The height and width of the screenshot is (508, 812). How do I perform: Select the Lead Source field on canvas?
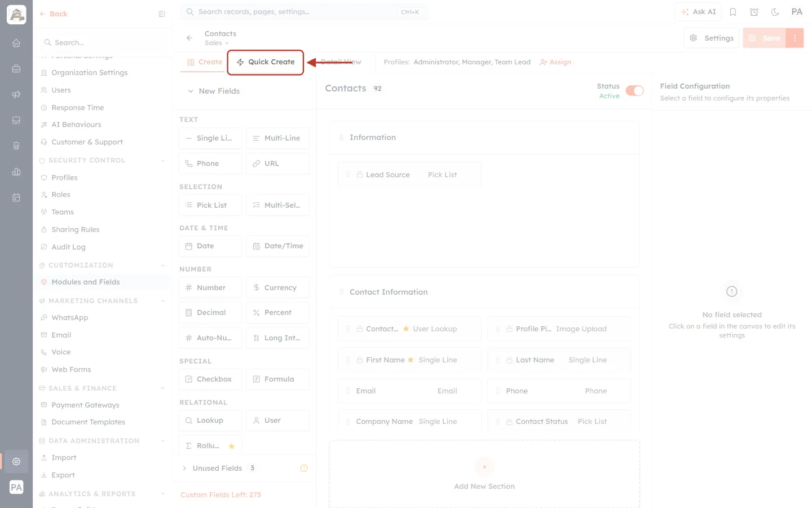[x=410, y=175]
